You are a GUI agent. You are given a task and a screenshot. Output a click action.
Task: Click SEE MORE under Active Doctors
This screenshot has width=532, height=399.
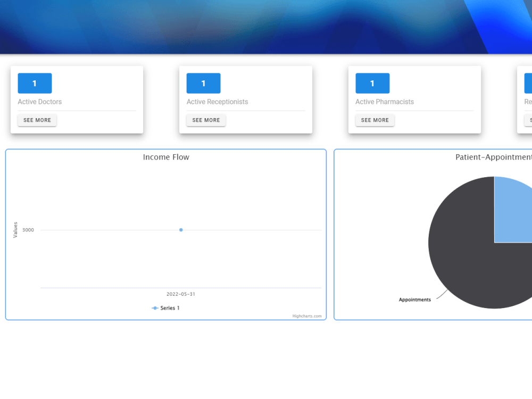point(37,120)
